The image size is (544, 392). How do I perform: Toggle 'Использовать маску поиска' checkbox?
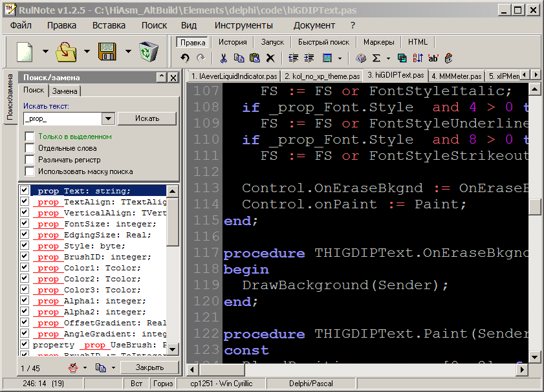coord(30,171)
